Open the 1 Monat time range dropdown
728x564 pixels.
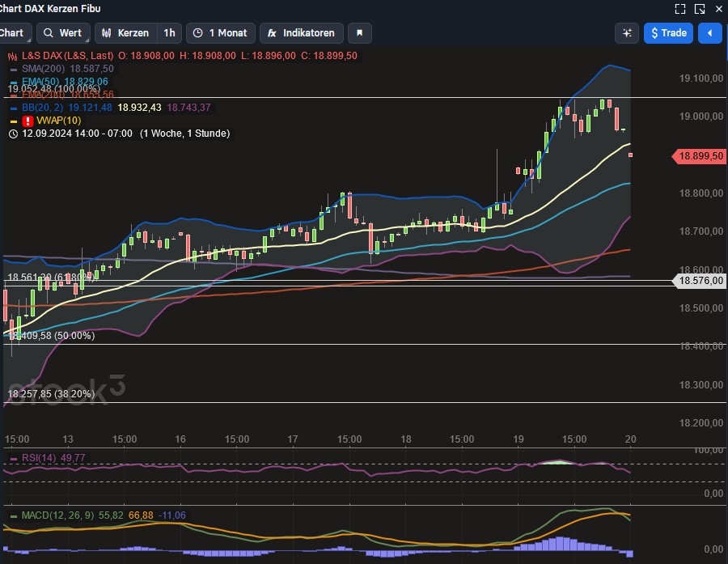(220, 32)
